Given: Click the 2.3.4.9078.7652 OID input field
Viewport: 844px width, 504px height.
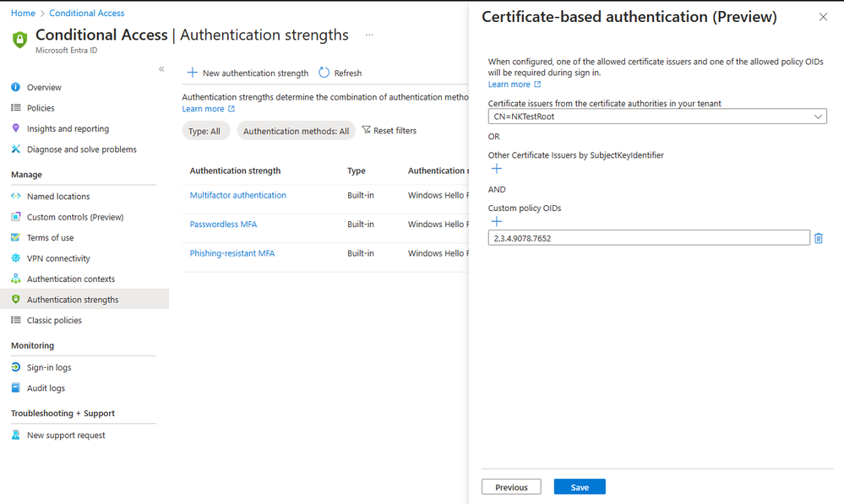Looking at the screenshot, I should [649, 238].
